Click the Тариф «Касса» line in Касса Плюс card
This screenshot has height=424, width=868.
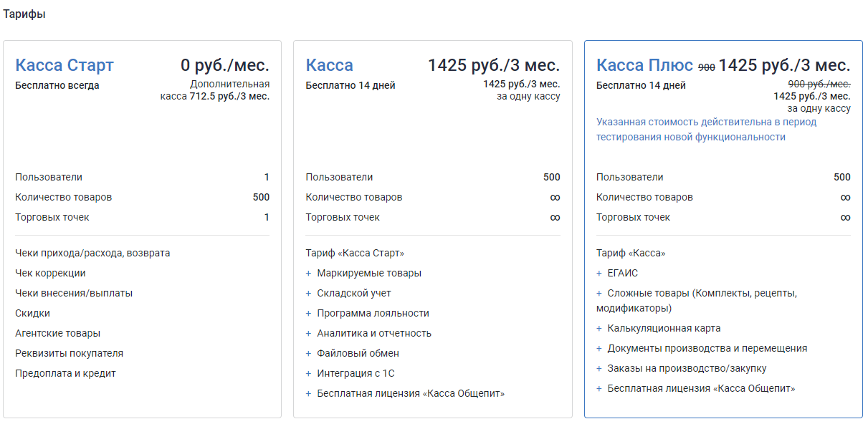pos(631,253)
